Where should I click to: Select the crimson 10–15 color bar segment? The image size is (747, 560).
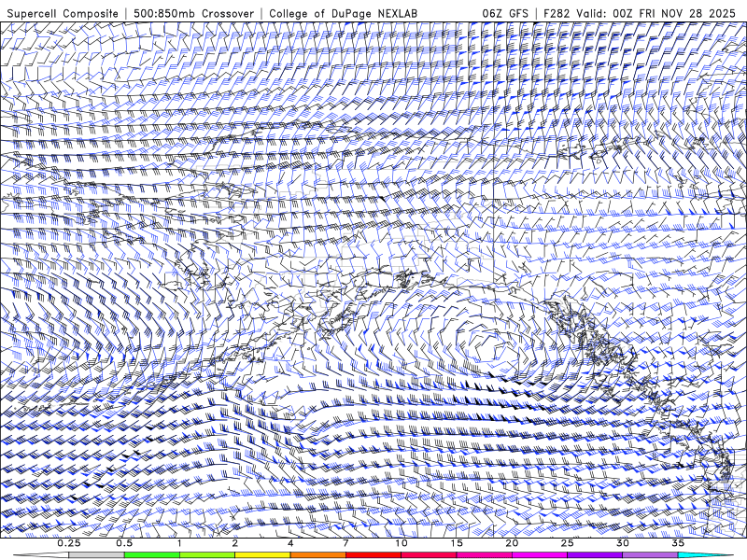[429, 555]
